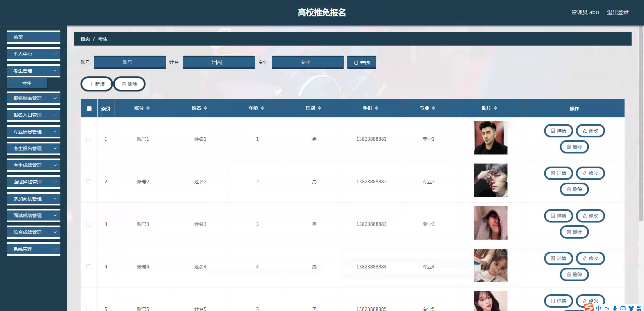Click 修改 for 账号1 row

click(x=590, y=131)
